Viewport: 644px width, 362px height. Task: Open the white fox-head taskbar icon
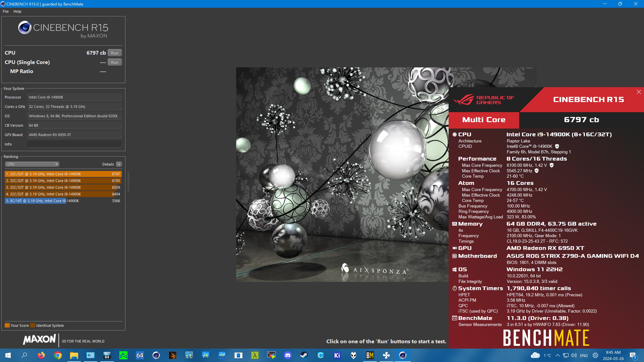354,355
